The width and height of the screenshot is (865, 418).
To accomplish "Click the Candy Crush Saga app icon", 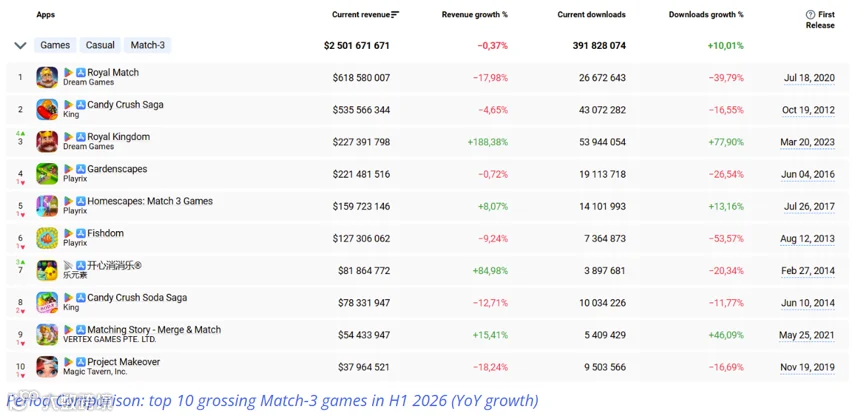I will pos(47,109).
